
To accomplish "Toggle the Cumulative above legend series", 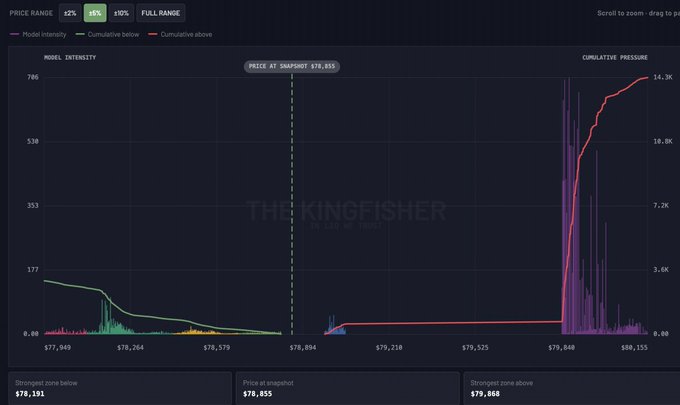I will tap(180, 34).
